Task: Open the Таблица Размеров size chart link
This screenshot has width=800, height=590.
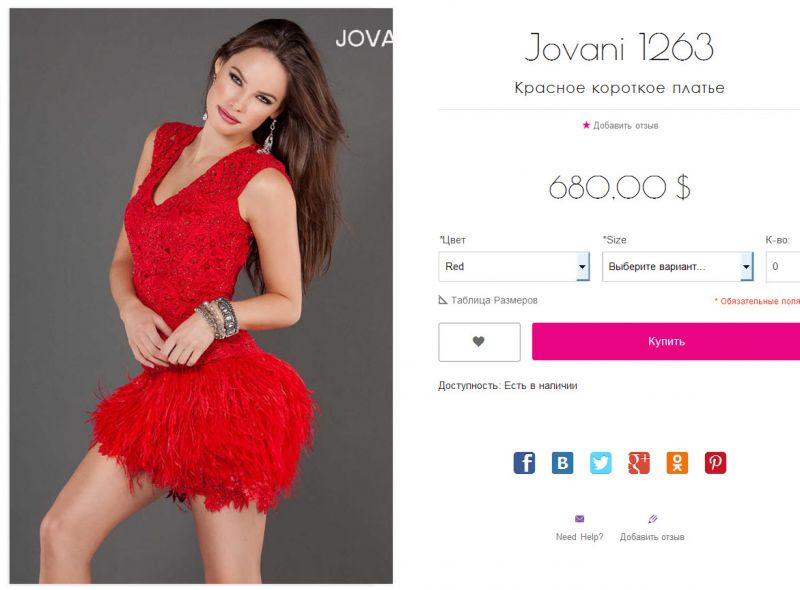Action: click(493, 300)
